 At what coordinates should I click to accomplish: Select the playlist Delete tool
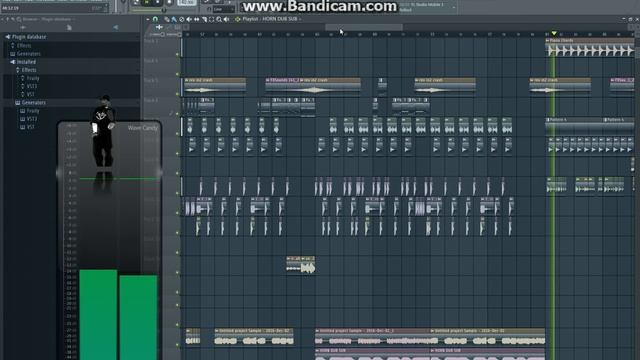tap(182, 19)
